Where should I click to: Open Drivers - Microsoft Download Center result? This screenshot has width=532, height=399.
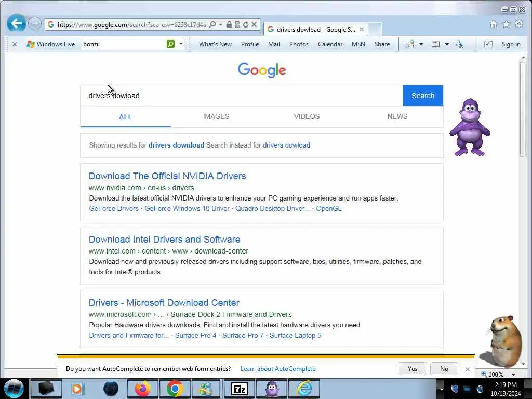pyautogui.click(x=164, y=303)
